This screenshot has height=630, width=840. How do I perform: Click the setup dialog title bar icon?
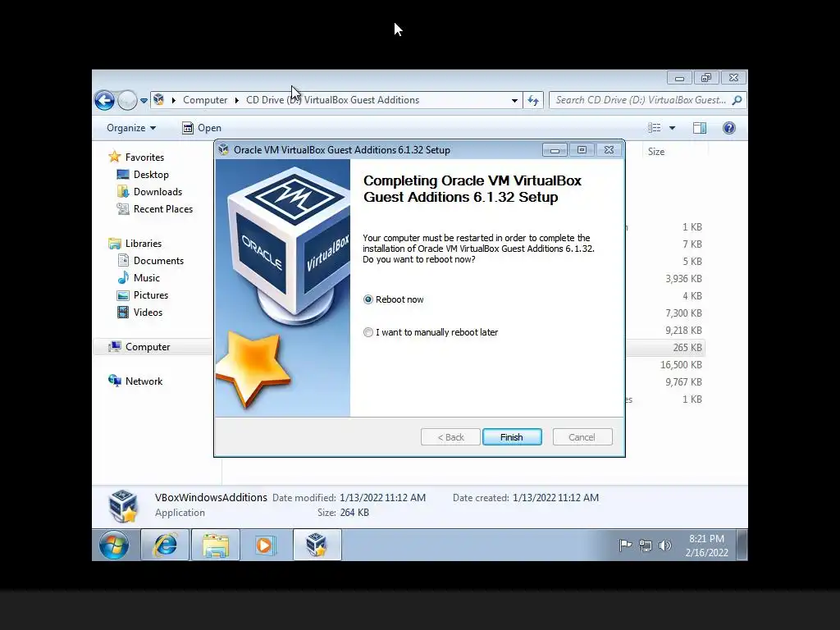click(x=223, y=150)
